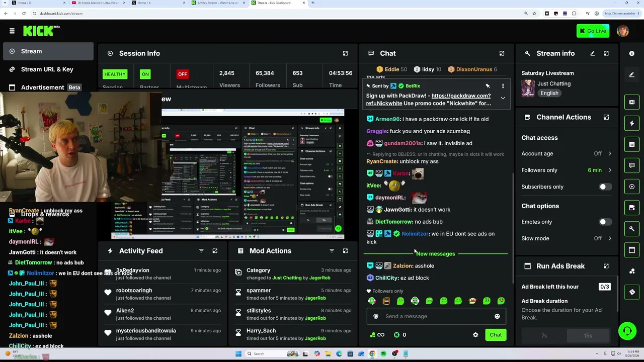
Task: Expand the pinned message with chevron
Action: (503, 98)
